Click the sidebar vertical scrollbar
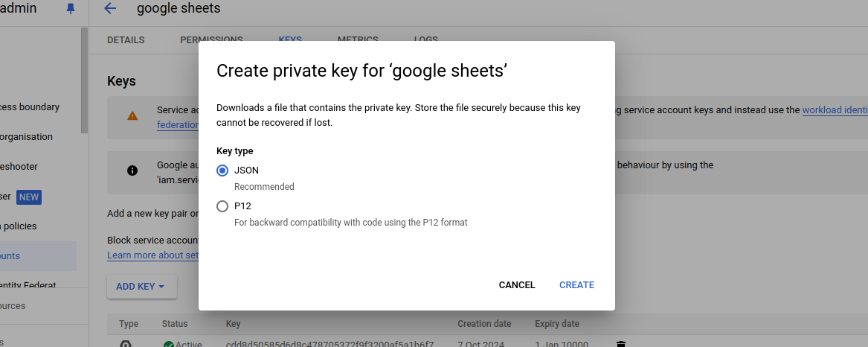868x347 pixels. coord(84,80)
